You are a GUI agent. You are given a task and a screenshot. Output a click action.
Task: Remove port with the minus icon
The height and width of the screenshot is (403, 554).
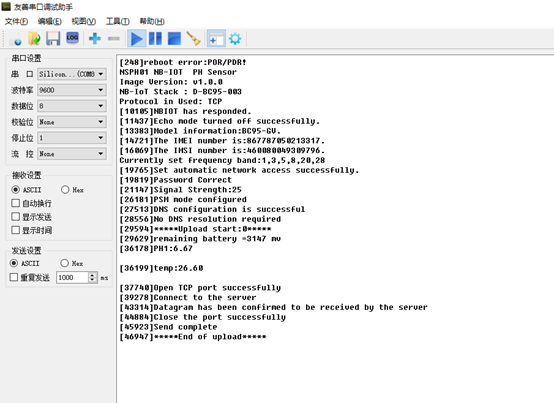pyautogui.click(x=113, y=38)
